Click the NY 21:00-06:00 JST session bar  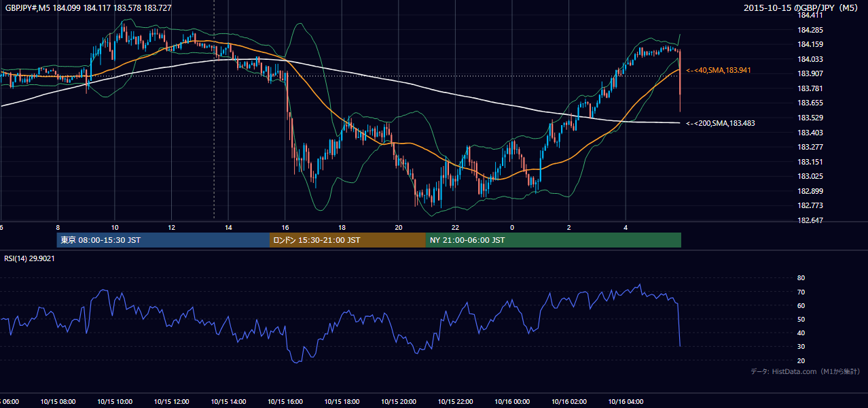tap(554, 240)
